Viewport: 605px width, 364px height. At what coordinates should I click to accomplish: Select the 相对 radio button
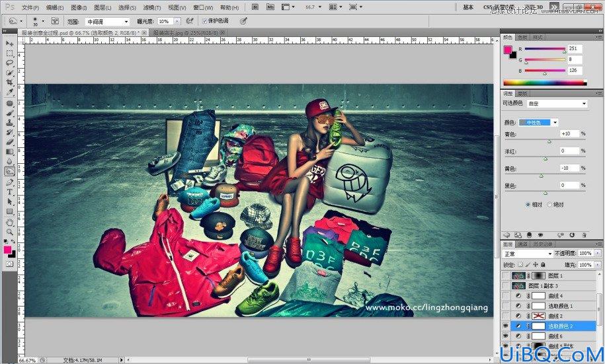pyautogui.click(x=528, y=205)
